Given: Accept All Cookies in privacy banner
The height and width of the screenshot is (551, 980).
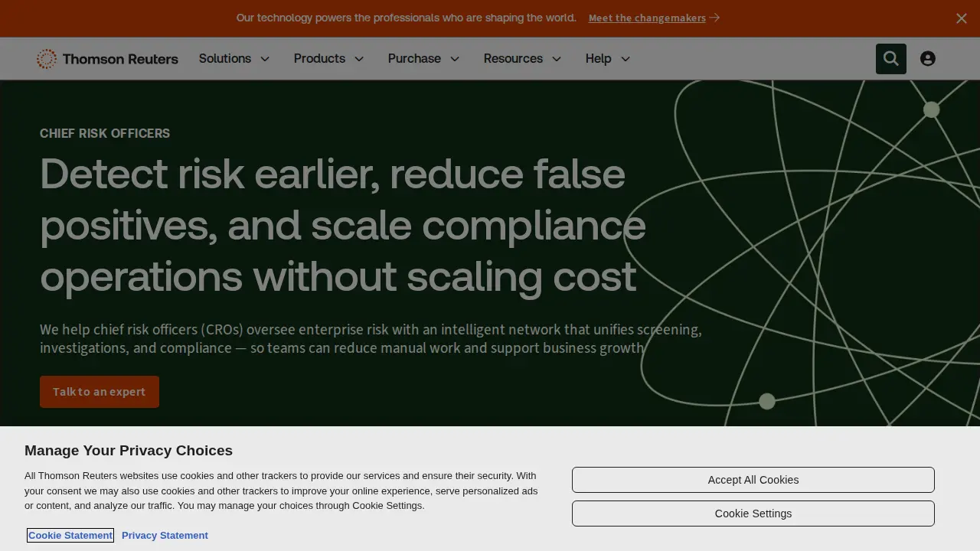Looking at the screenshot, I should [x=753, y=480].
